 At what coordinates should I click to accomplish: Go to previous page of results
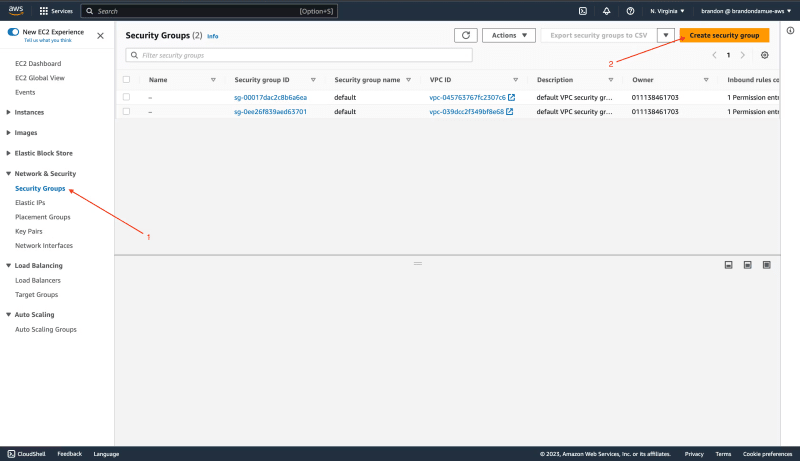(714, 55)
